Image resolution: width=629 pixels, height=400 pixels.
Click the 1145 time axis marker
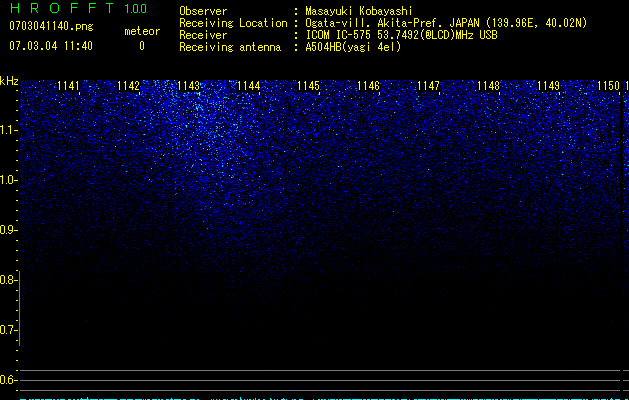(308, 86)
